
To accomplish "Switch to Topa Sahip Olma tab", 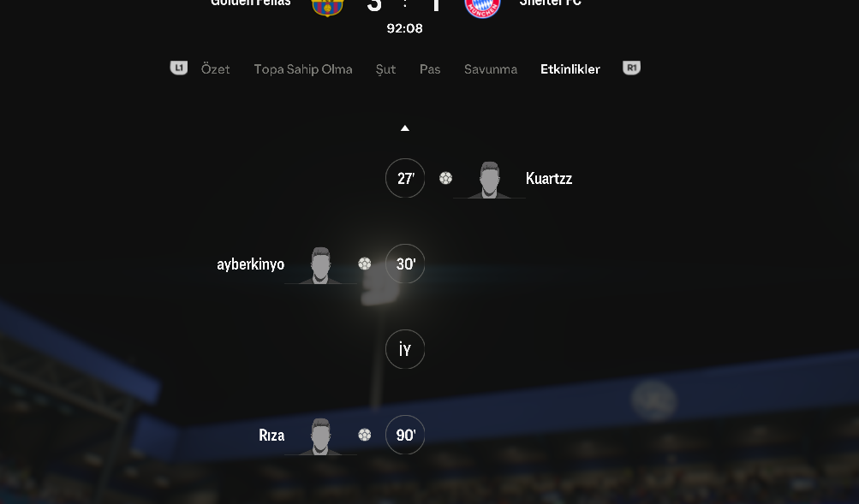I will coord(303,69).
